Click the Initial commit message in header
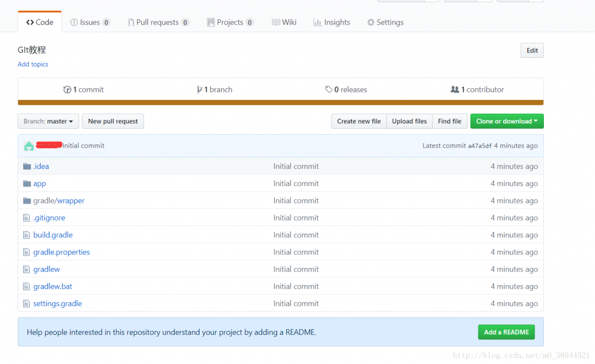This screenshot has height=364, width=595. (x=84, y=146)
